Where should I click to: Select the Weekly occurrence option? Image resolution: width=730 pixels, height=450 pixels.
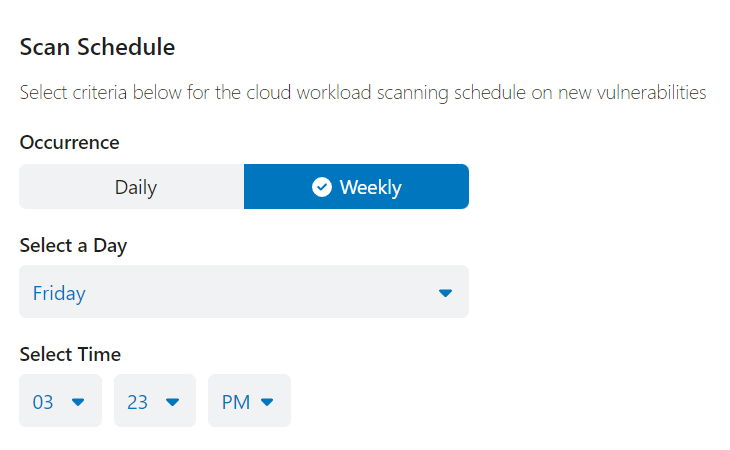[356, 187]
